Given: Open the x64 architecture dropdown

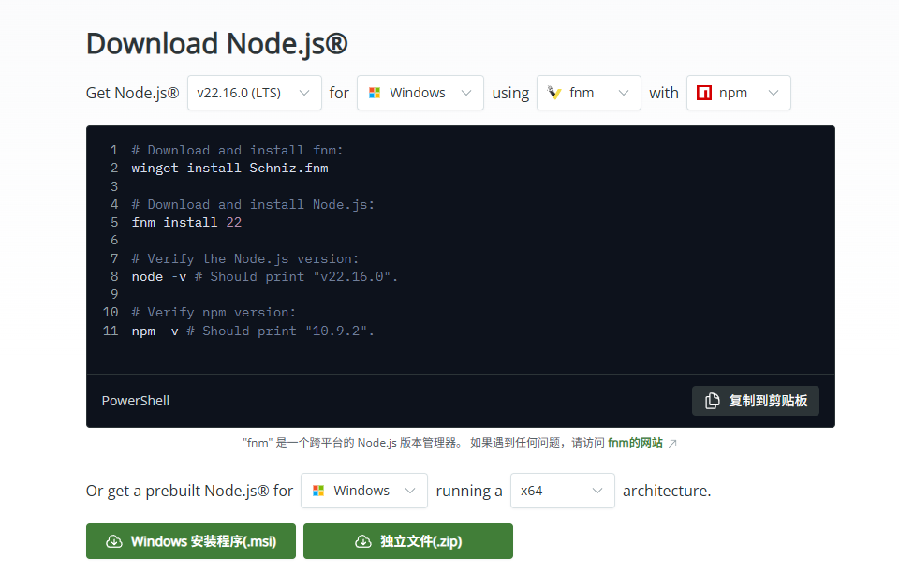Looking at the screenshot, I should (562, 491).
